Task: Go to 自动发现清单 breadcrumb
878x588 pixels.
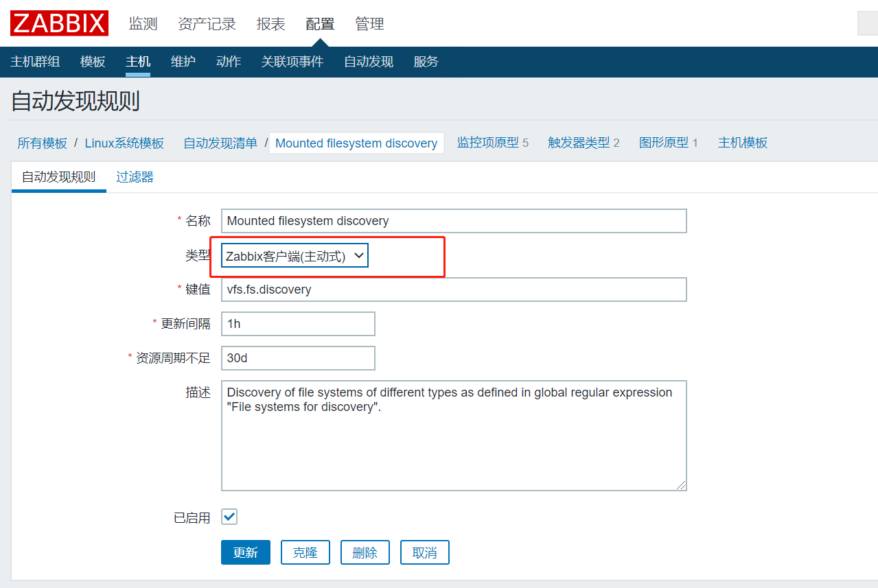Action: pos(220,143)
